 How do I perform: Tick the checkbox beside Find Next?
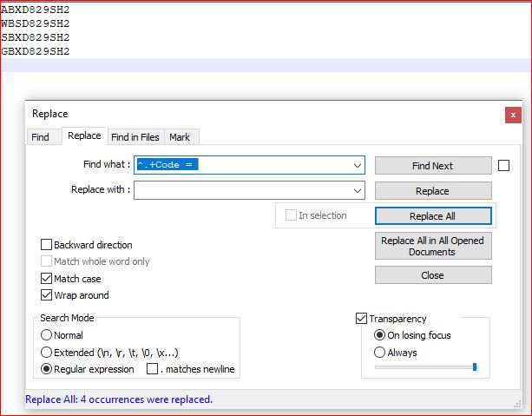[x=503, y=166]
